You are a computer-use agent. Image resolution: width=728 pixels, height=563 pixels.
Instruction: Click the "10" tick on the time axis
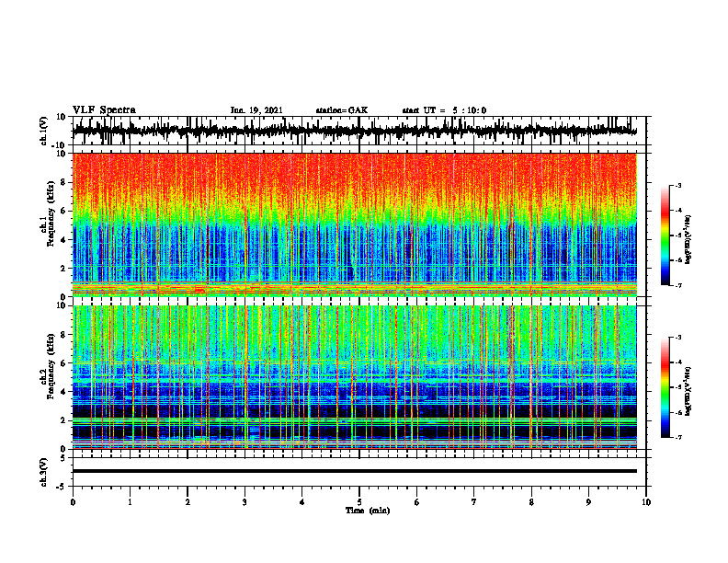(646, 502)
